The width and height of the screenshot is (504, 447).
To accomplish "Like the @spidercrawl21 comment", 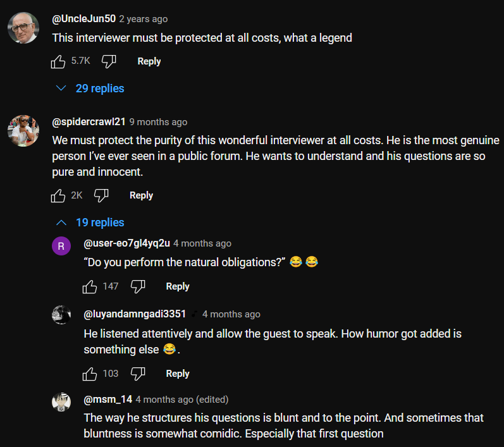I will [59, 195].
